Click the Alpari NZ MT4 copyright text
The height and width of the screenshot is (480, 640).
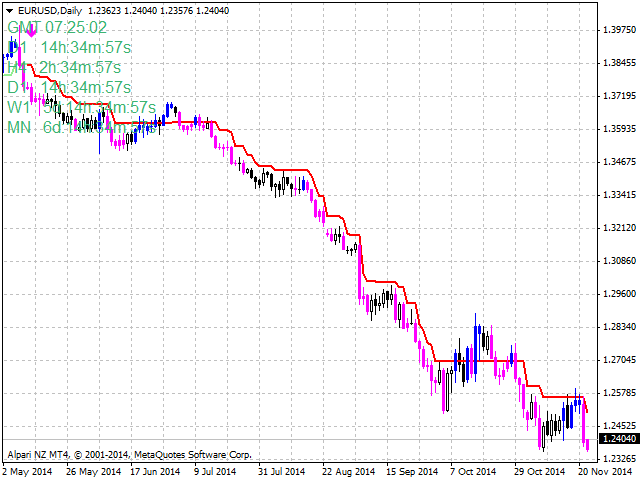coord(129,454)
